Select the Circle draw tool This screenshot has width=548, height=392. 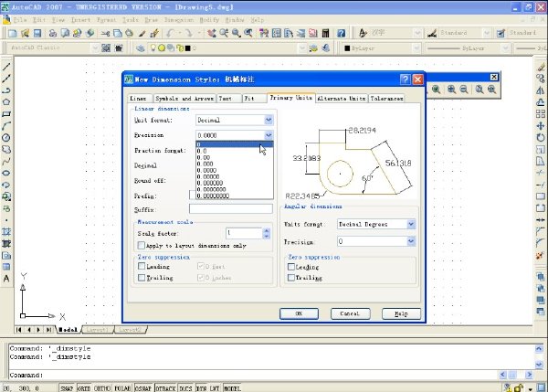pos(6,138)
